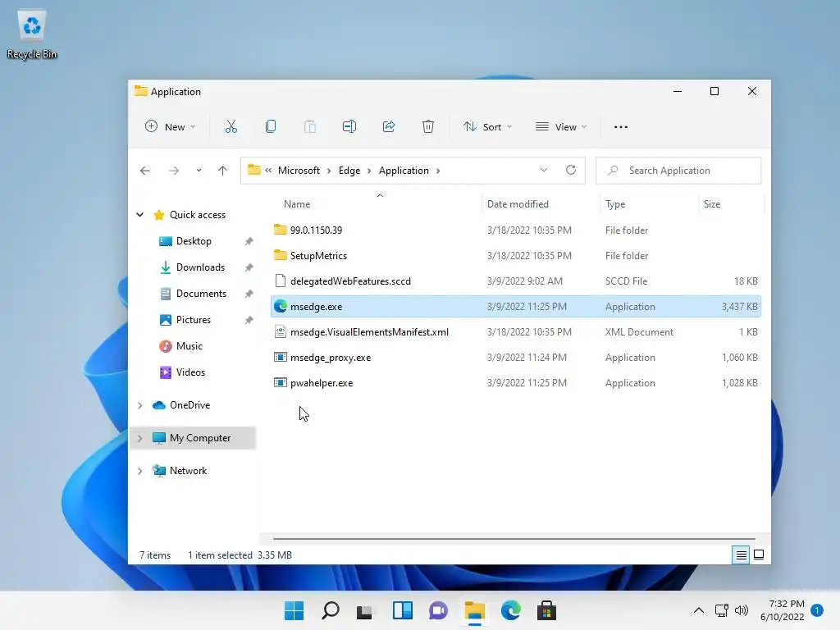Viewport: 840px width, 630px height.
Task: Refresh the Application folder view
Action: (x=571, y=171)
